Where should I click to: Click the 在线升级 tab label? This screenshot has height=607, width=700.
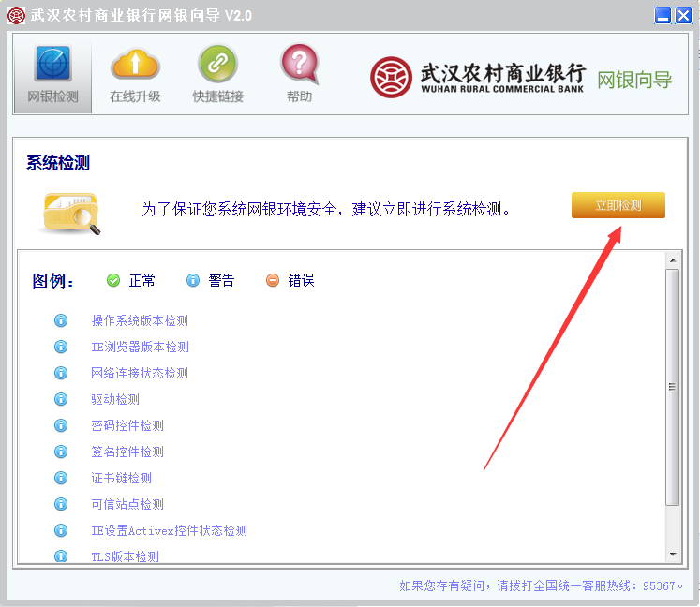coord(135,96)
